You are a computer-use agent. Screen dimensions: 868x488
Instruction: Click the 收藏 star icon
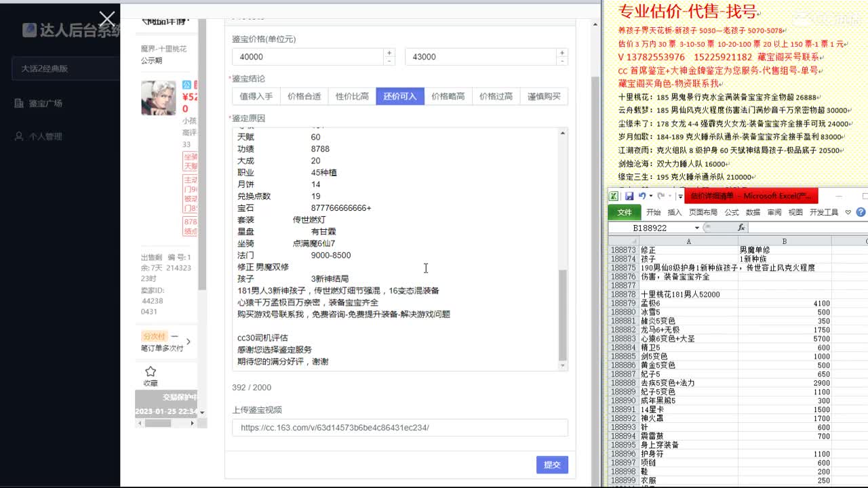pyautogui.click(x=151, y=371)
